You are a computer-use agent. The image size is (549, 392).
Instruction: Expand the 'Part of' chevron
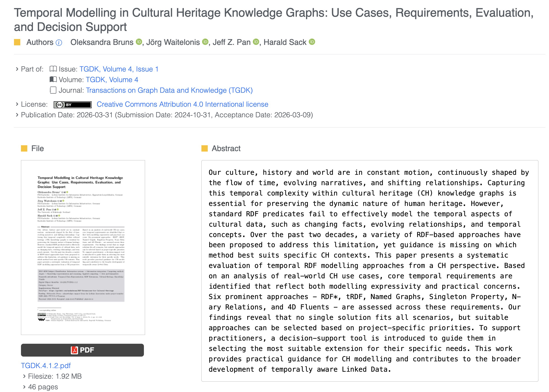tap(17, 69)
